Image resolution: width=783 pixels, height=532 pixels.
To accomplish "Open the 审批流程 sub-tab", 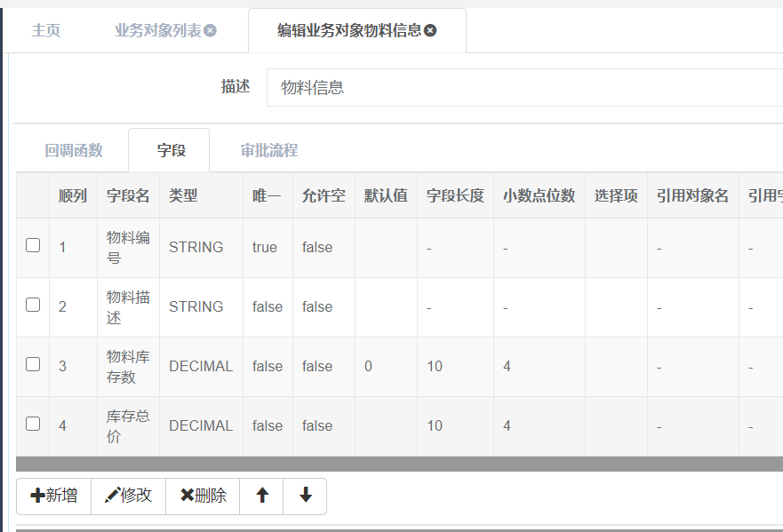I will point(269,150).
